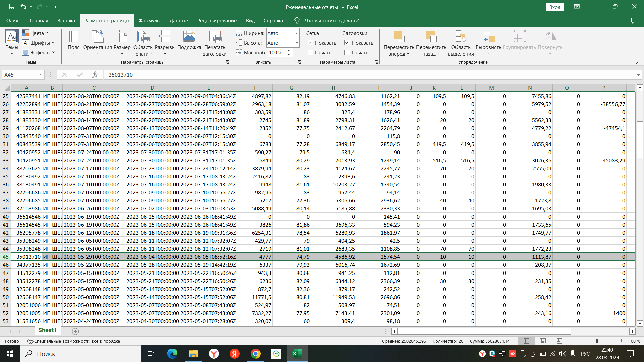Open the Высота height Авто dropdown

coord(297,43)
